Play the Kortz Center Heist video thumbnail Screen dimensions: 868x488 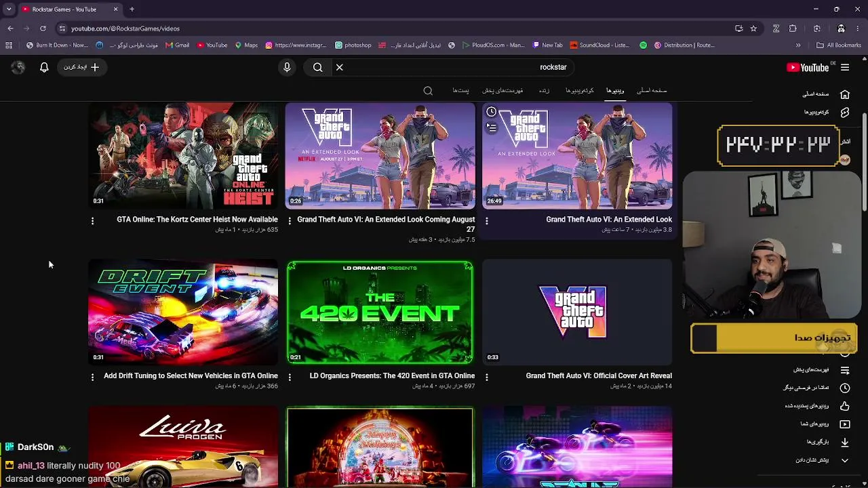183,156
